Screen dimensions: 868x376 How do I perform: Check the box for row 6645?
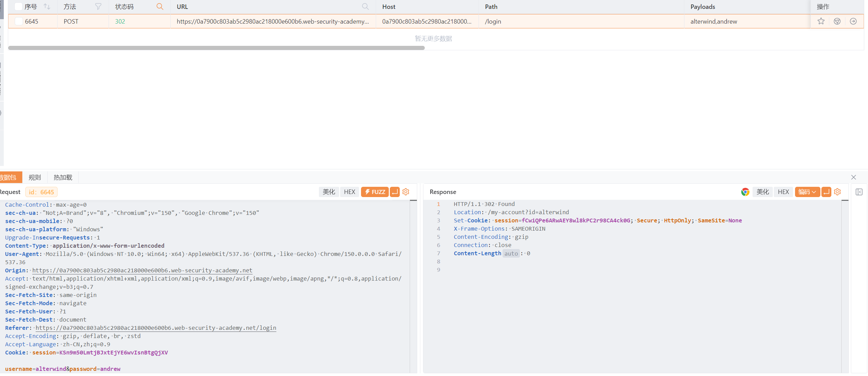[19, 21]
